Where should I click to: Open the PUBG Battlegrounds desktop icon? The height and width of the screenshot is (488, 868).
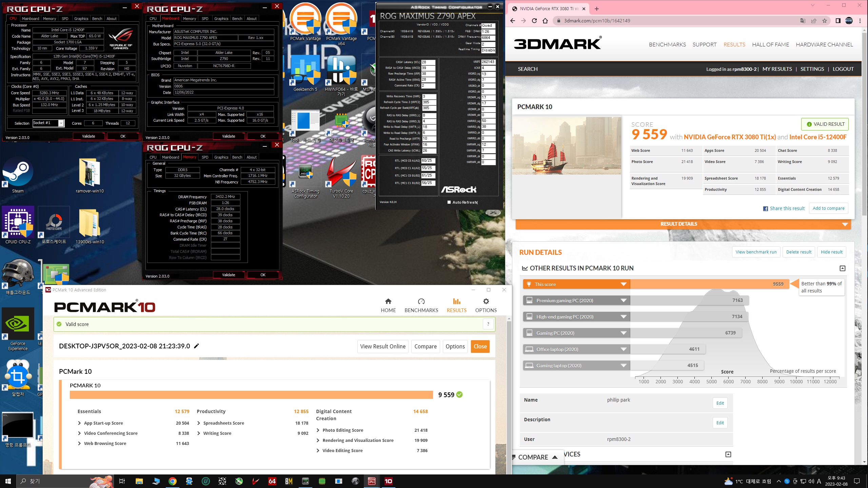tap(18, 276)
